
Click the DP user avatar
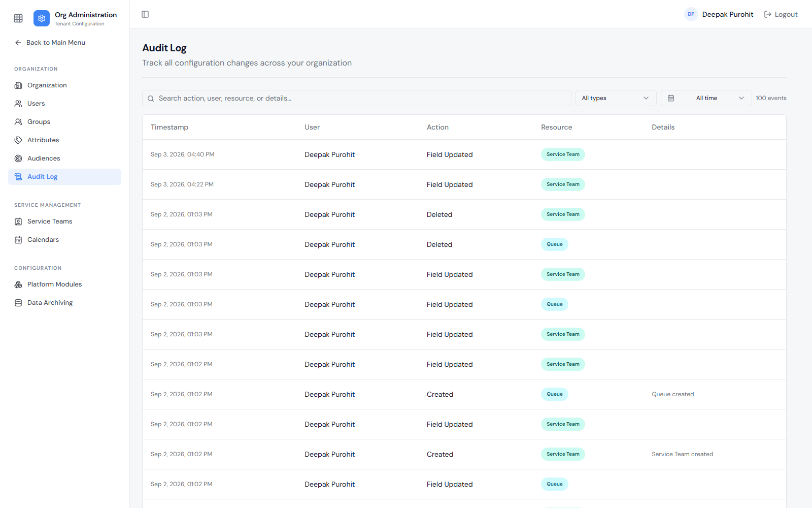pos(691,14)
